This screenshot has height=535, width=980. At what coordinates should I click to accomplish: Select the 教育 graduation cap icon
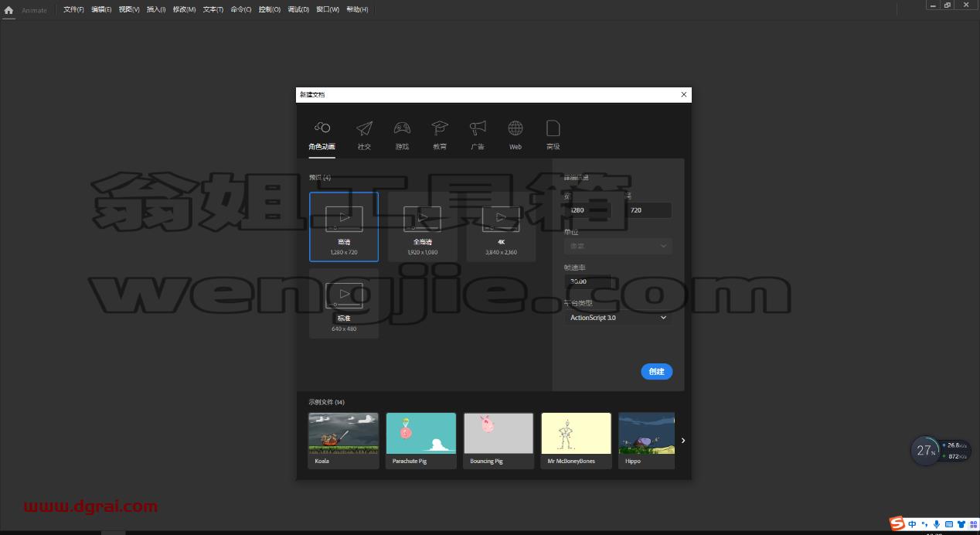click(440, 128)
